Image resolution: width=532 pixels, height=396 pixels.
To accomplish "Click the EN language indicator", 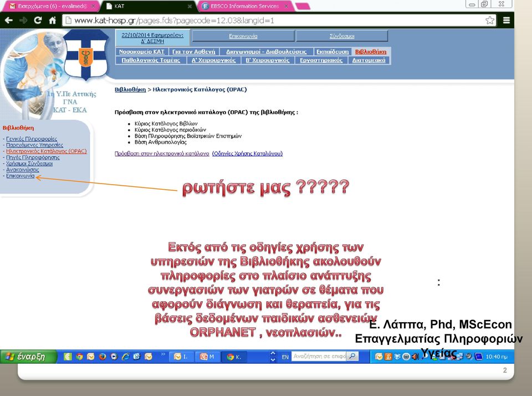I will point(285,357).
